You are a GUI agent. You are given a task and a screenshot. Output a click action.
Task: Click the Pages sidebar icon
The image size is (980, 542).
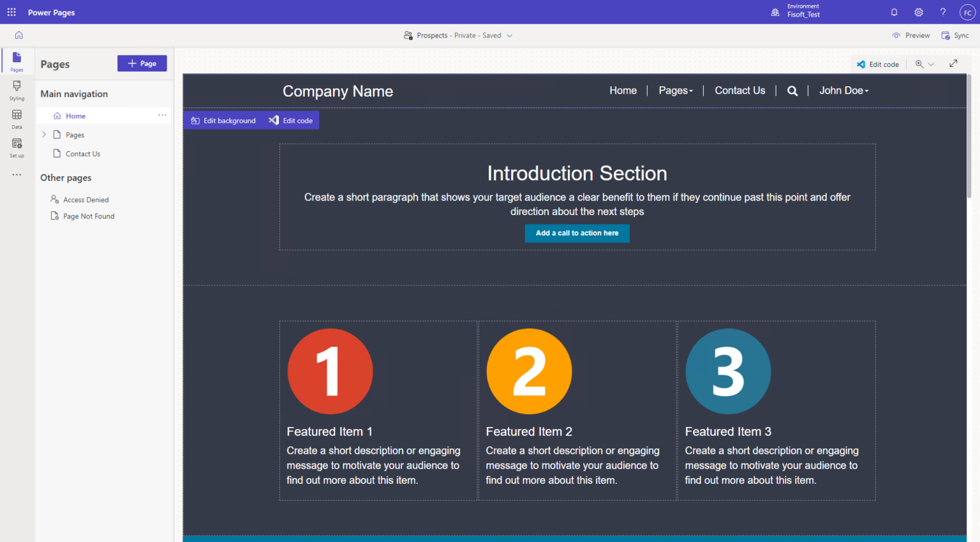(17, 61)
